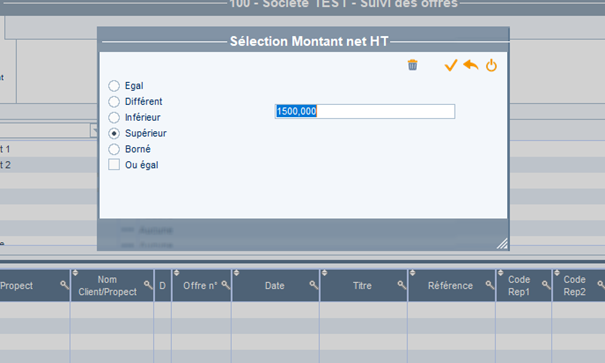Click the trash bin icon to clear selection
The image size is (605, 363).
click(412, 65)
